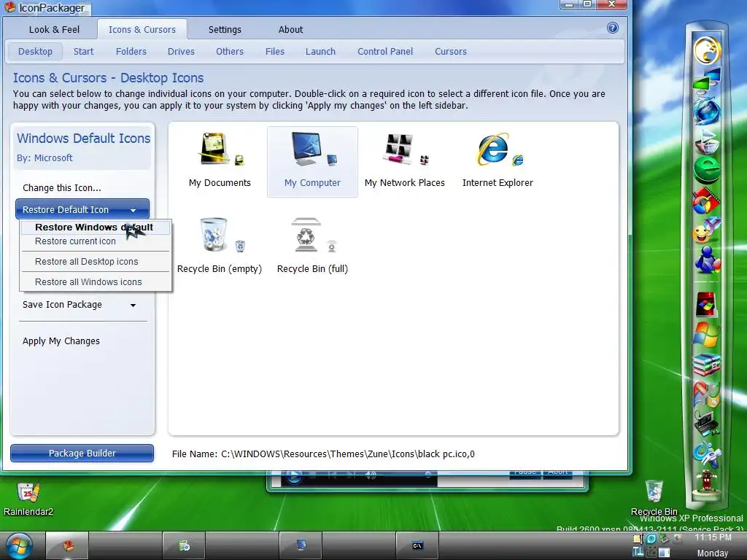Open the Settings tab
This screenshot has width=747, height=560.
click(x=225, y=29)
